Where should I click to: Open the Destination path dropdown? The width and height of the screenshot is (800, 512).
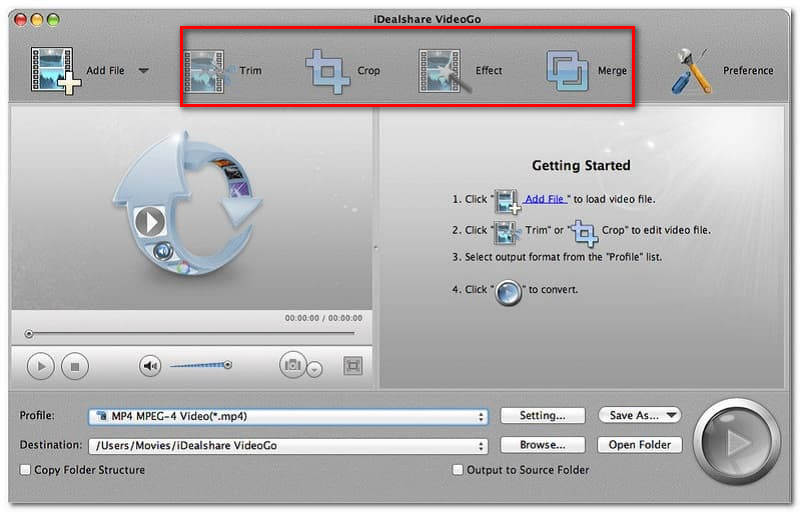pos(288,446)
